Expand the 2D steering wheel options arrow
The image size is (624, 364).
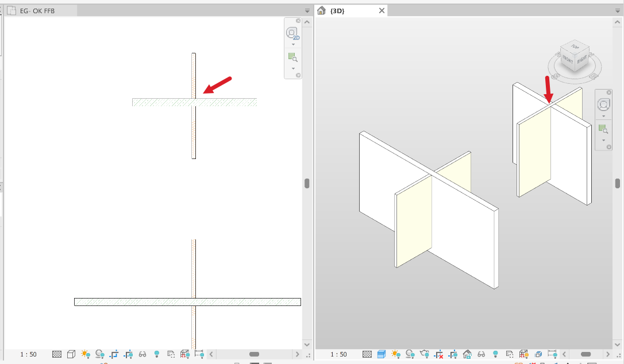click(293, 45)
